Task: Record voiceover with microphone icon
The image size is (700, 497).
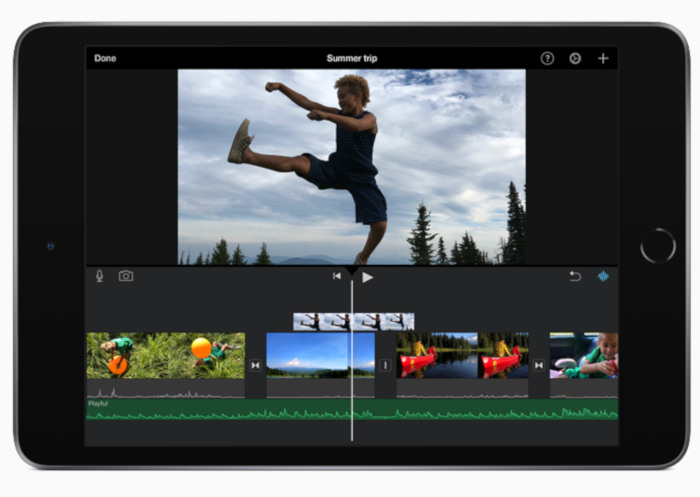Action: [100, 276]
